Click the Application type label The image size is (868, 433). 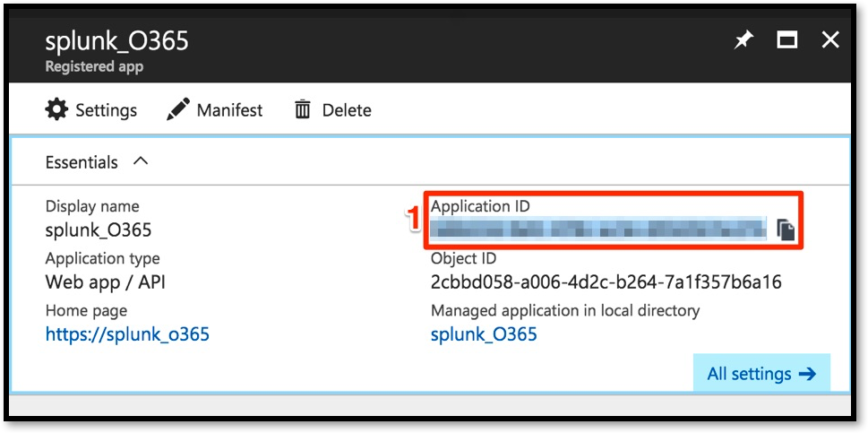[x=102, y=258]
